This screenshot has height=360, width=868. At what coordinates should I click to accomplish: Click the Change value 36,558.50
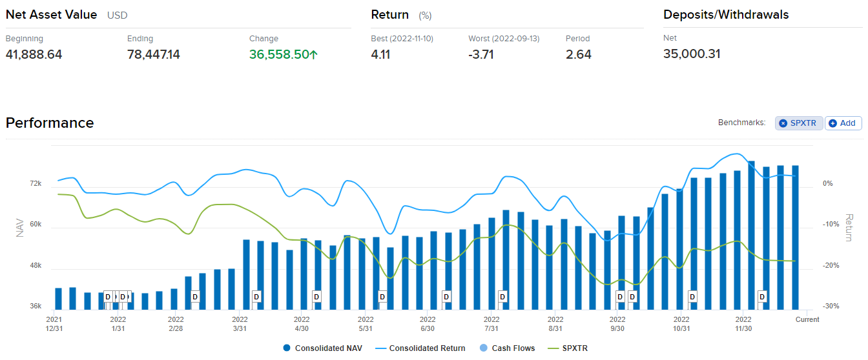(x=279, y=54)
